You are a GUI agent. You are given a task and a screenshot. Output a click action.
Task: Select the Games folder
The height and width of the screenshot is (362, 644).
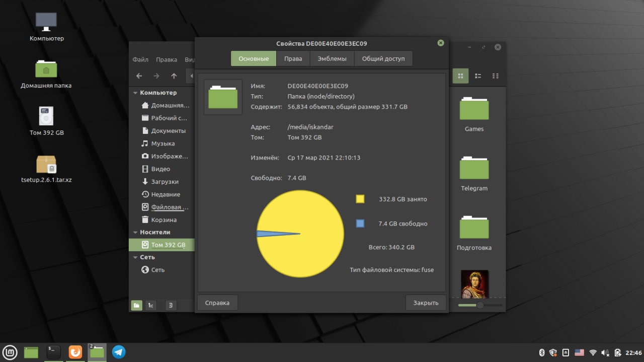click(474, 115)
